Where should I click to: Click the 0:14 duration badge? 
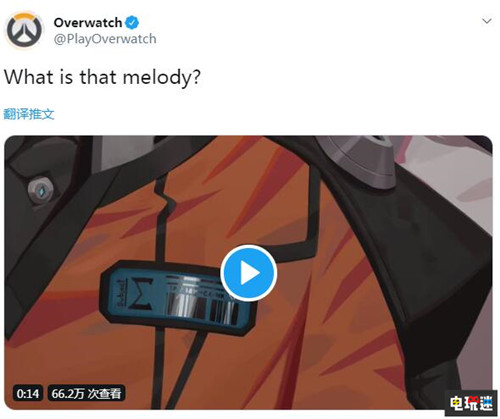tap(28, 394)
